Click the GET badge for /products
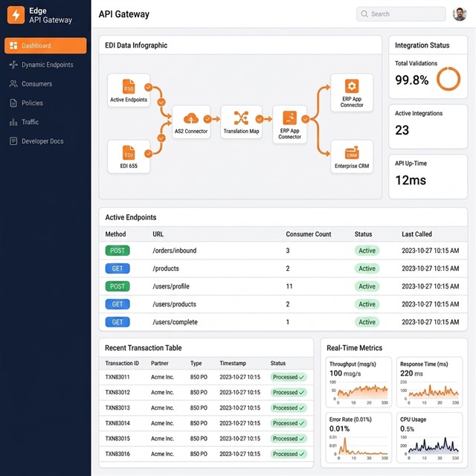This screenshot has width=476, height=476. 118,268
